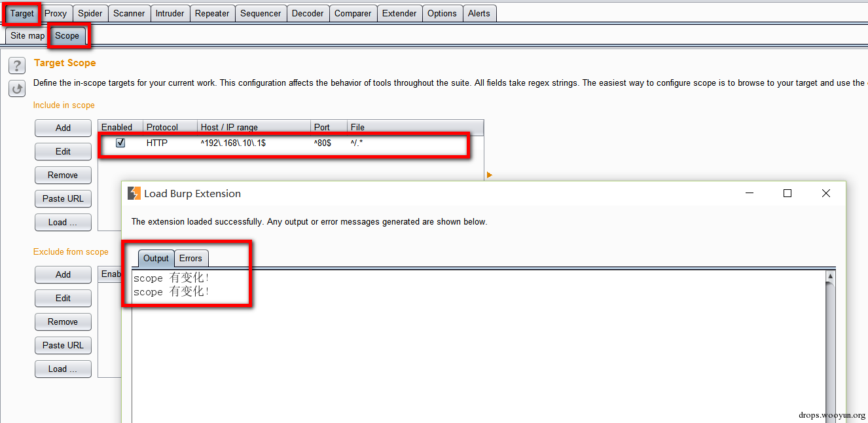Screen dimensions: 868x423
Task: Open the Extender tab
Action: click(x=399, y=13)
